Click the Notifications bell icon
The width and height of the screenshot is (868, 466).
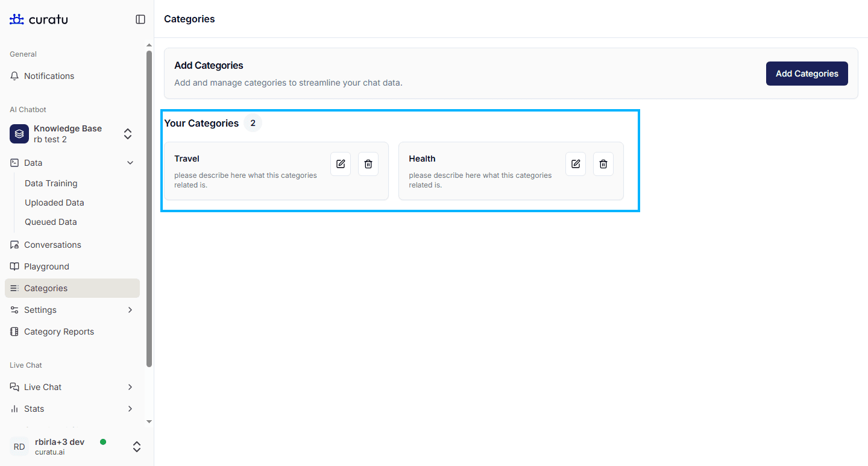[x=14, y=76]
